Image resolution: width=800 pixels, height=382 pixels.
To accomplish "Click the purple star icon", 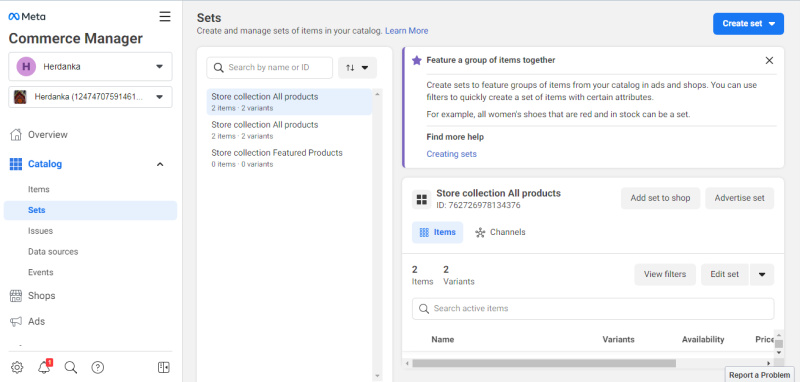I will click(x=417, y=60).
